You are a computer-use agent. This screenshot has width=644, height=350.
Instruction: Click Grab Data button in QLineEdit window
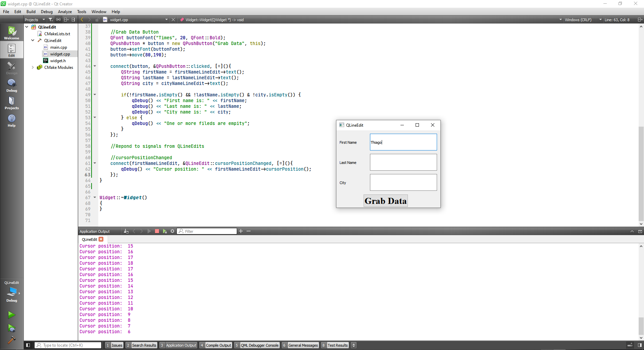pyautogui.click(x=386, y=201)
